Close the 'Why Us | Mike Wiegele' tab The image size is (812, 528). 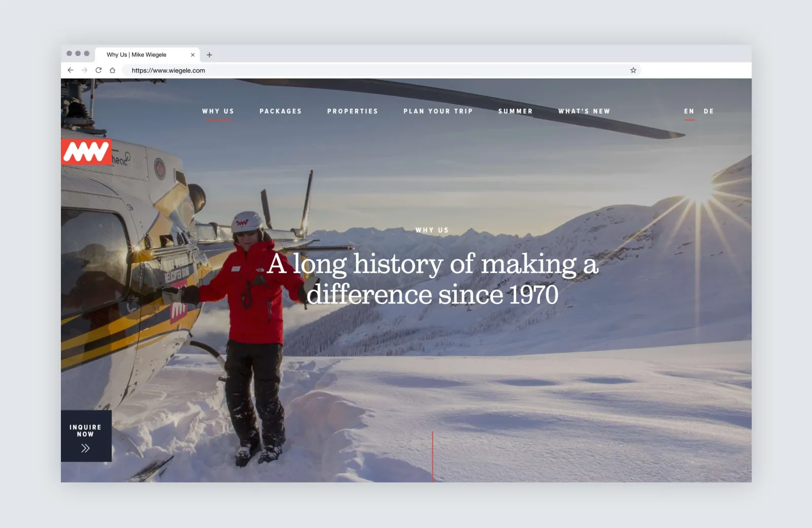192,55
